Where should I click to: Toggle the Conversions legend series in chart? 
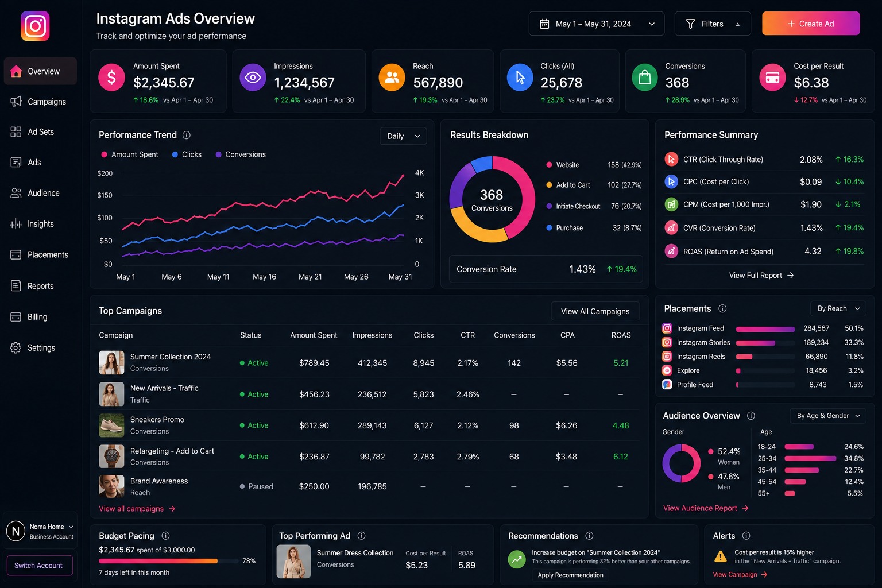[241, 154]
